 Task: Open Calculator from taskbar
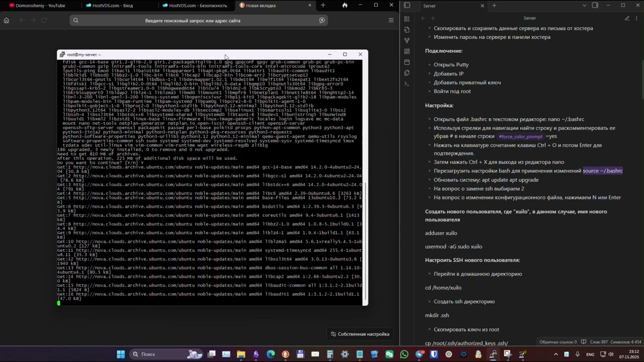point(330,354)
